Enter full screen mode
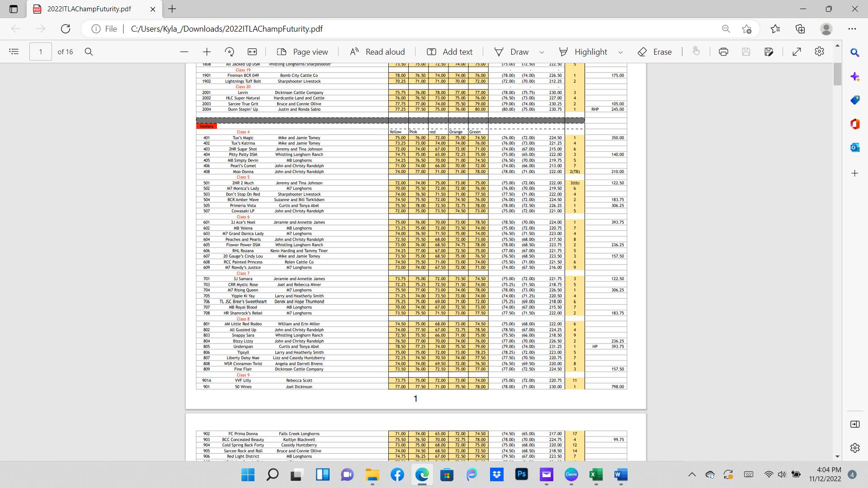868x488 pixels. point(797,52)
